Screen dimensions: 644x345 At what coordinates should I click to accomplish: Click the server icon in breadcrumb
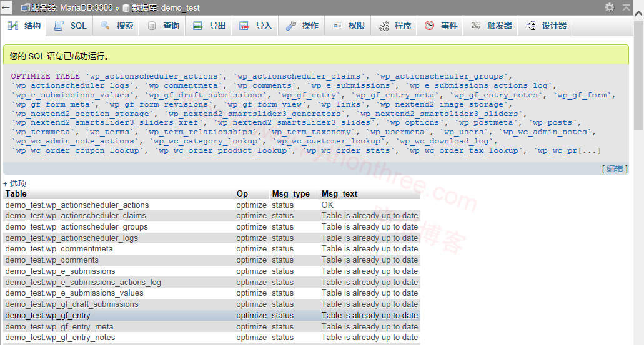tap(25, 7)
